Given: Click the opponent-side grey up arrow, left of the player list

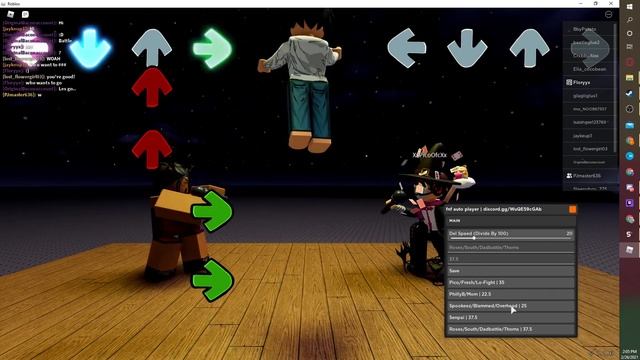Looking at the screenshot, I should (529, 48).
